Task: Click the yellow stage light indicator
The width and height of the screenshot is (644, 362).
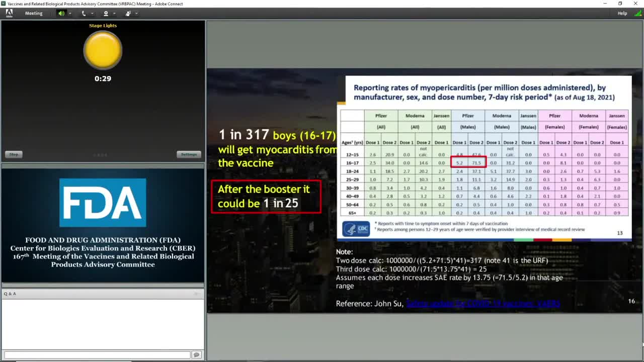Action: click(x=103, y=50)
